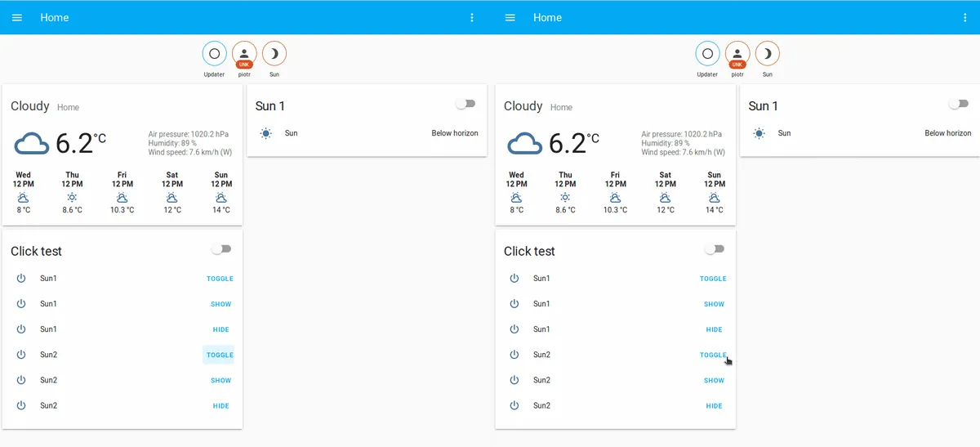This screenshot has width=980, height=447.
Task: Open overflow menu in left panel header
Action: (x=472, y=17)
